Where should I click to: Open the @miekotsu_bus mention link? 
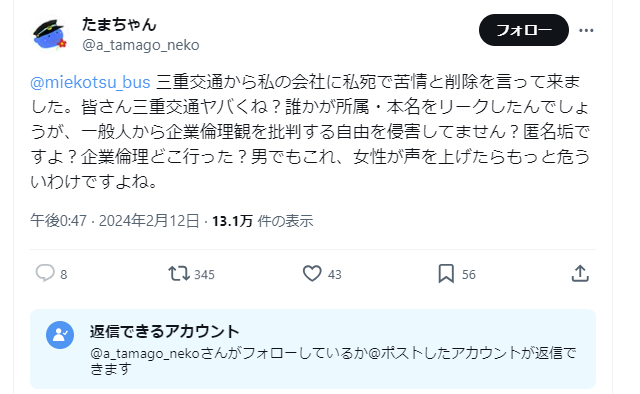[x=90, y=82]
